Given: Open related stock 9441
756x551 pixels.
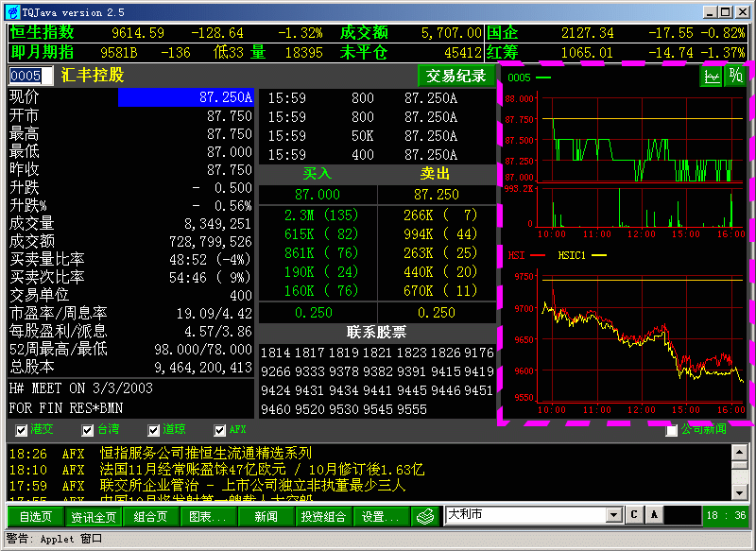Looking at the screenshot, I should coord(377,390).
